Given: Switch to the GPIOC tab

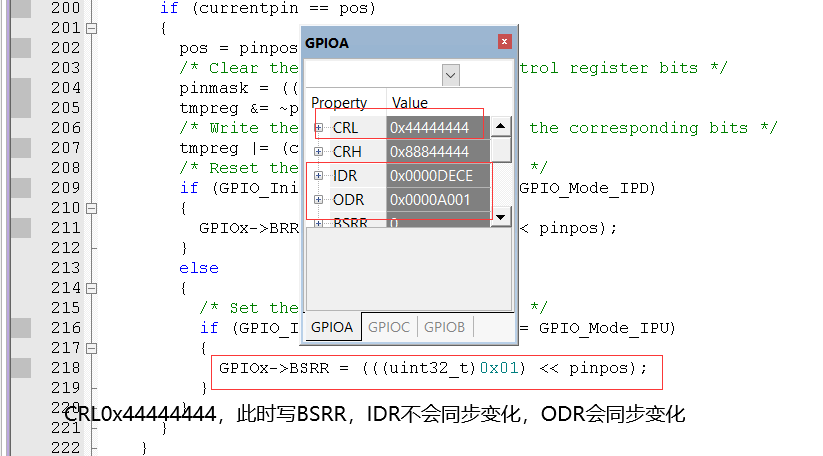Looking at the screenshot, I should [389, 327].
